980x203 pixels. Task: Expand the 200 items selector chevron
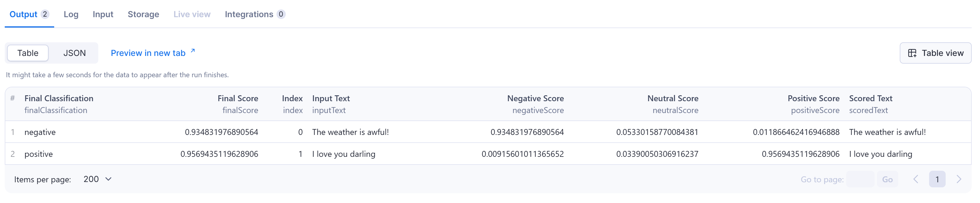(108, 179)
